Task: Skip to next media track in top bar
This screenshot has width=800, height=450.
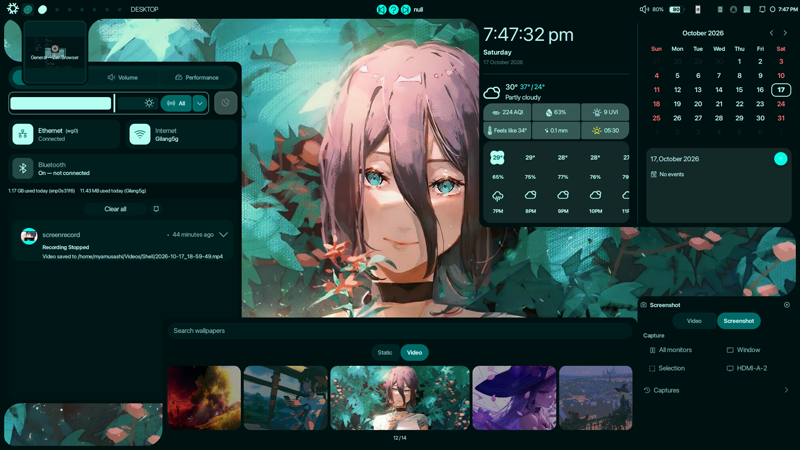Action: [406, 9]
